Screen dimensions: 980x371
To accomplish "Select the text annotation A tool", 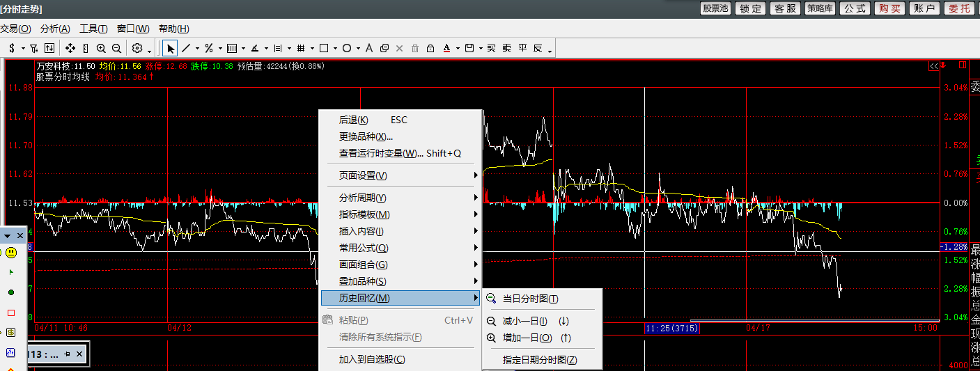I will click(369, 48).
